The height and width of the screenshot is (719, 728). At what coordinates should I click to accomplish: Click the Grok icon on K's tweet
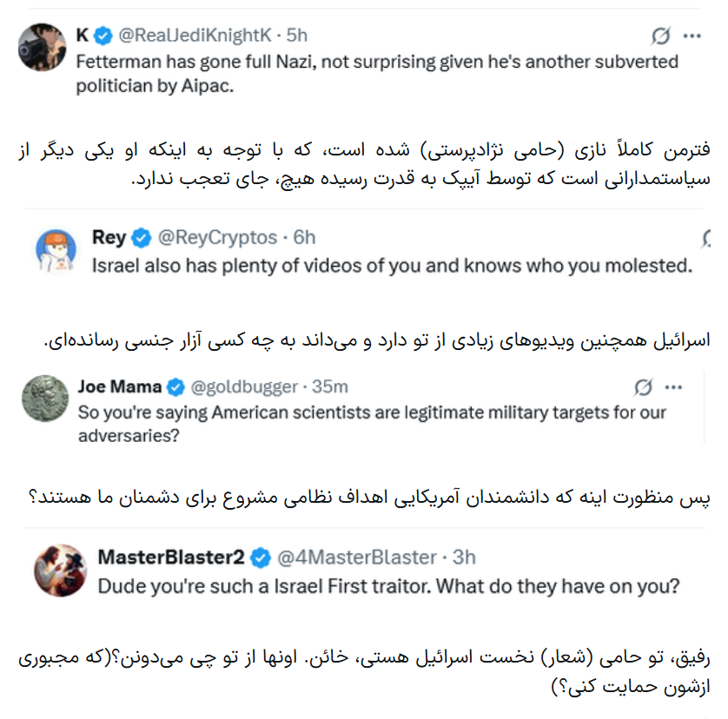coord(661,36)
